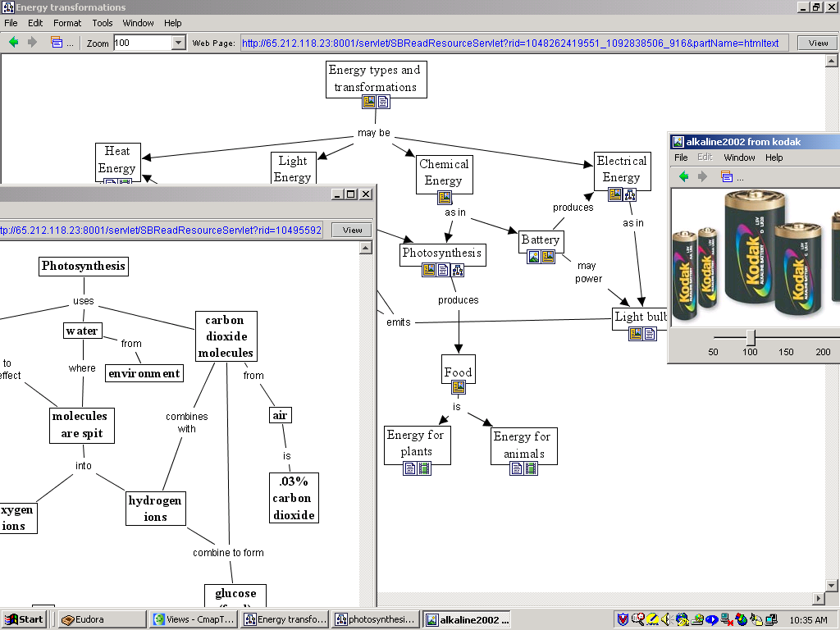The image size is (840, 630).
Task: Open the Format menu
Action: 67,23
